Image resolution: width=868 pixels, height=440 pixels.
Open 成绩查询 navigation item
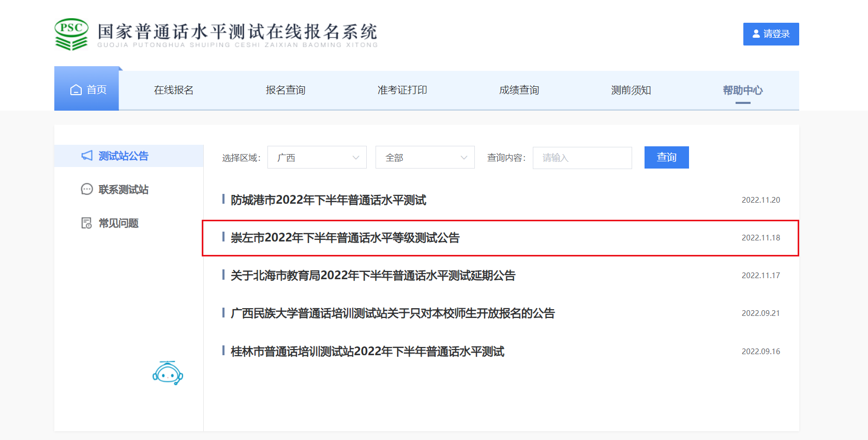519,90
